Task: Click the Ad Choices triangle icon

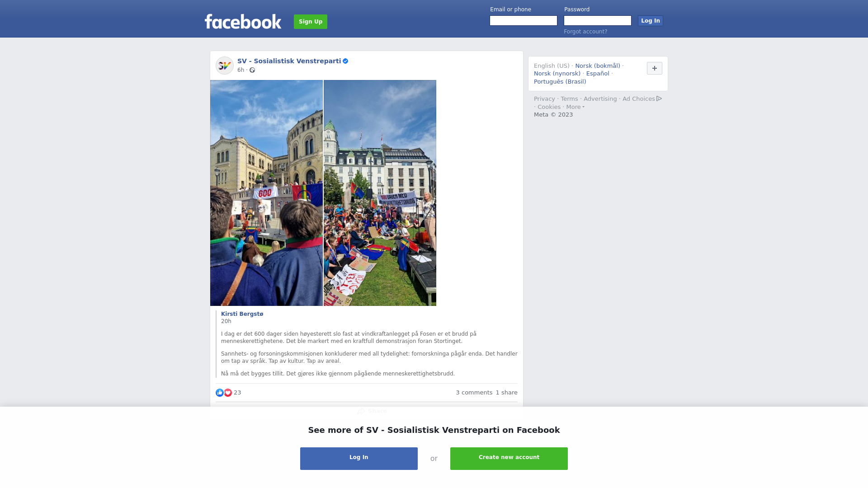Action: click(659, 99)
